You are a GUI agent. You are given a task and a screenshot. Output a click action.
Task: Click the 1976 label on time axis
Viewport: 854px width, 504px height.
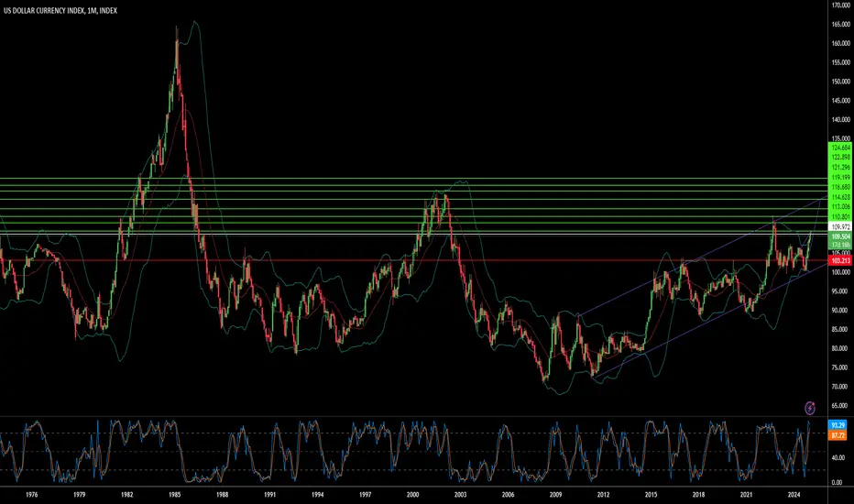[x=31, y=495]
